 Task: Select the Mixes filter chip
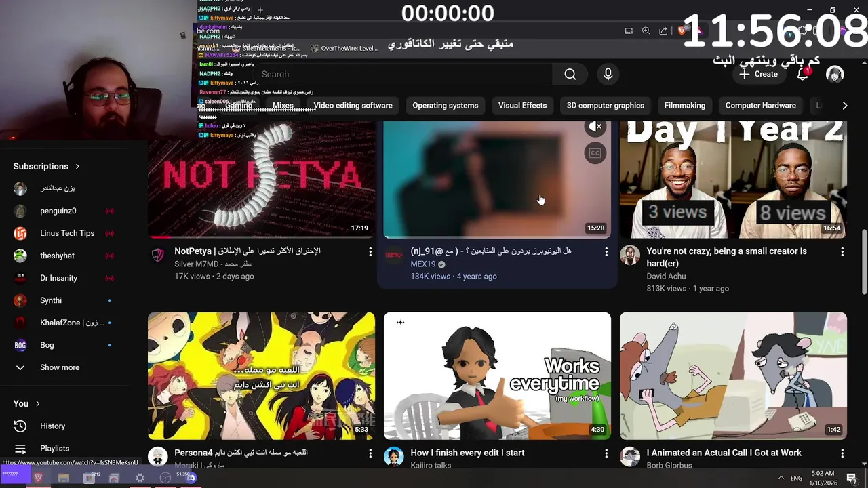tap(283, 106)
